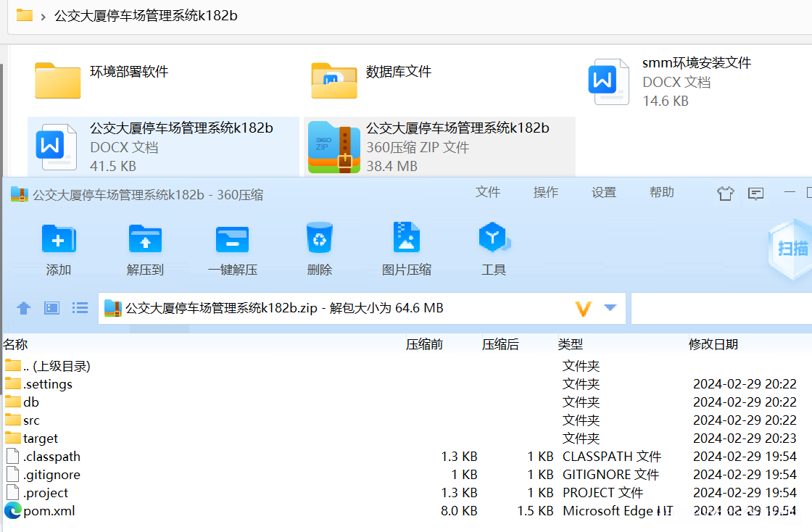Open the 帮助 menu
This screenshot has height=532, width=812.
[x=662, y=193]
